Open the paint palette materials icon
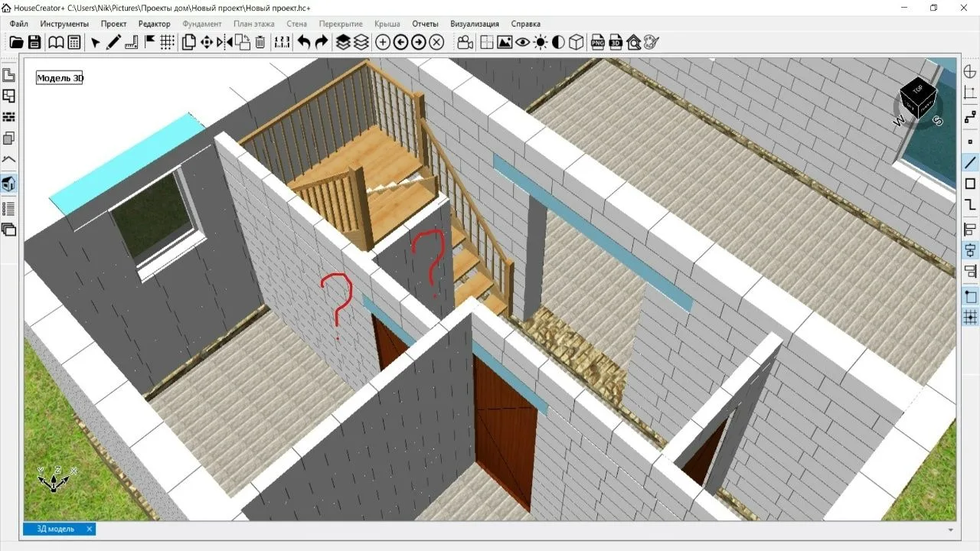 coord(652,42)
